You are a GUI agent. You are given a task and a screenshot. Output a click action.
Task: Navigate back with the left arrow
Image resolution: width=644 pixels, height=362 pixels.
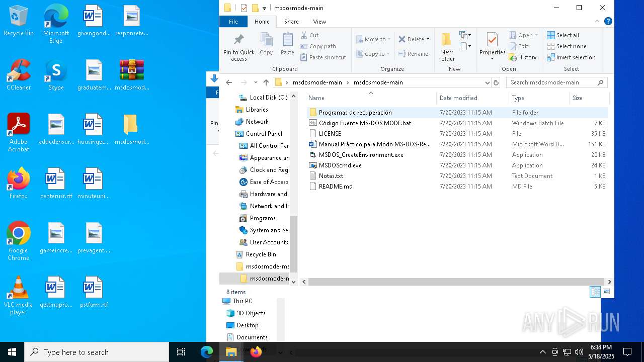(229, 82)
